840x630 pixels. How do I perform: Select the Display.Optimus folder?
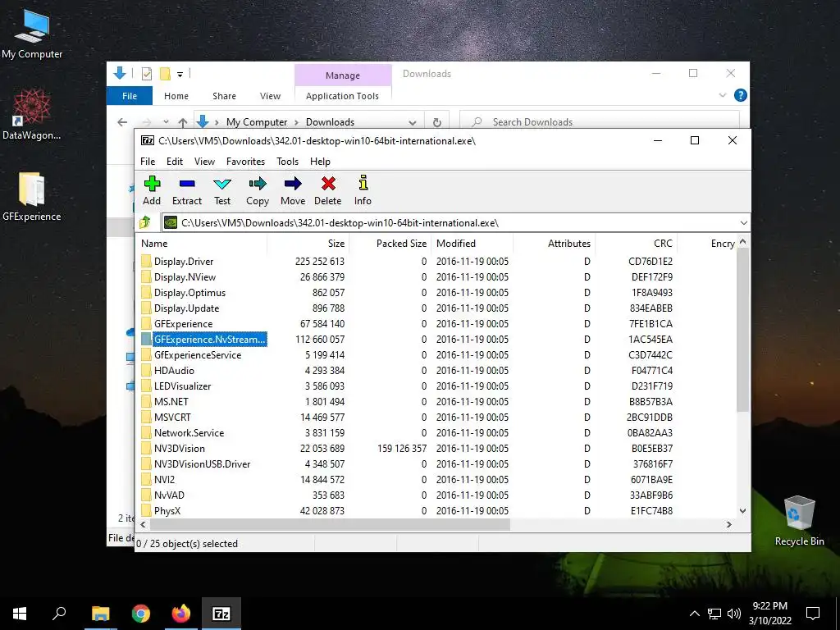click(189, 293)
